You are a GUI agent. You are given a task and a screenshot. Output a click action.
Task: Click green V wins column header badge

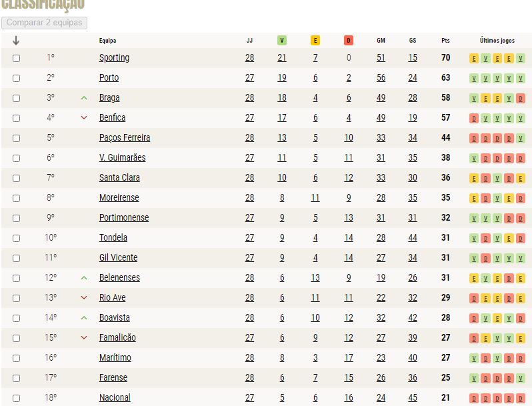click(281, 41)
